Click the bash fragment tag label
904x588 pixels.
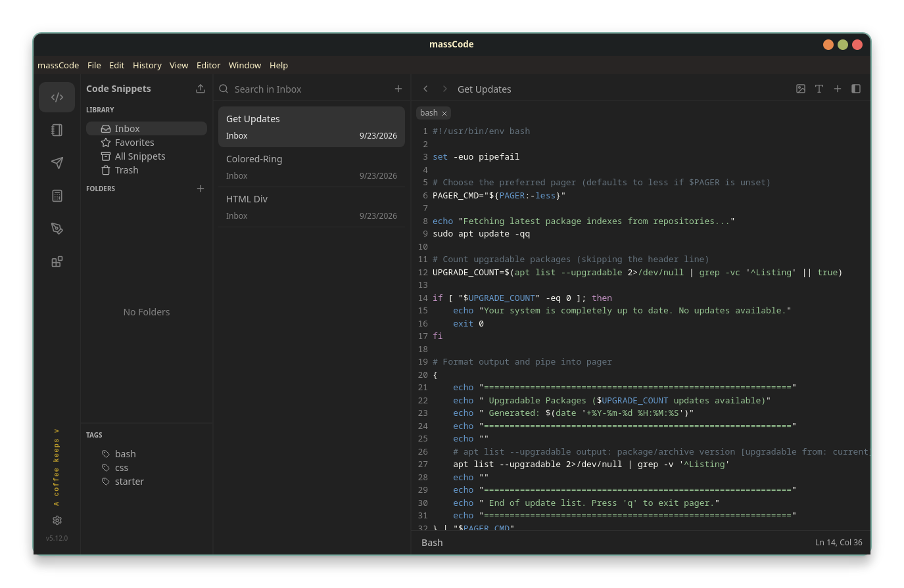pyautogui.click(x=429, y=113)
